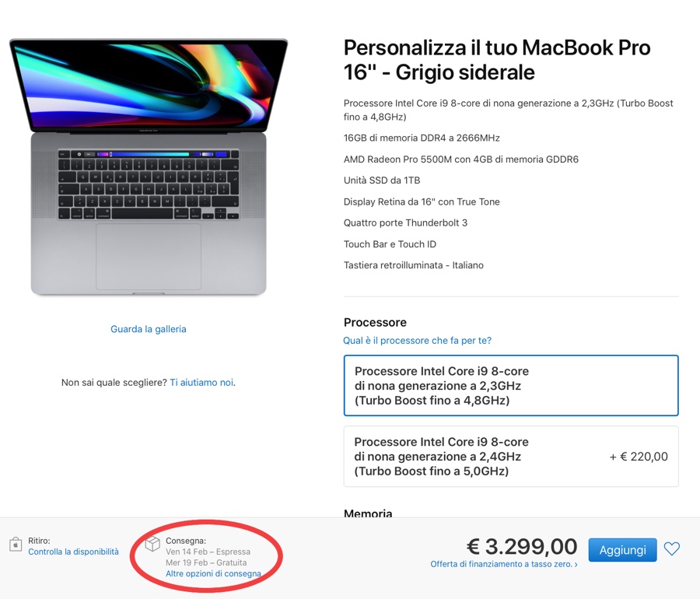Image resolution: width=700 pixels, height=599 pixels.
Task: Click the blue Aggiungi button
Action: point(622,549)
